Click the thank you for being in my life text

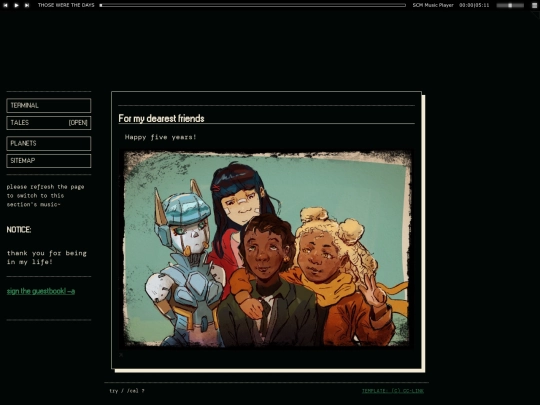point(46,257)
